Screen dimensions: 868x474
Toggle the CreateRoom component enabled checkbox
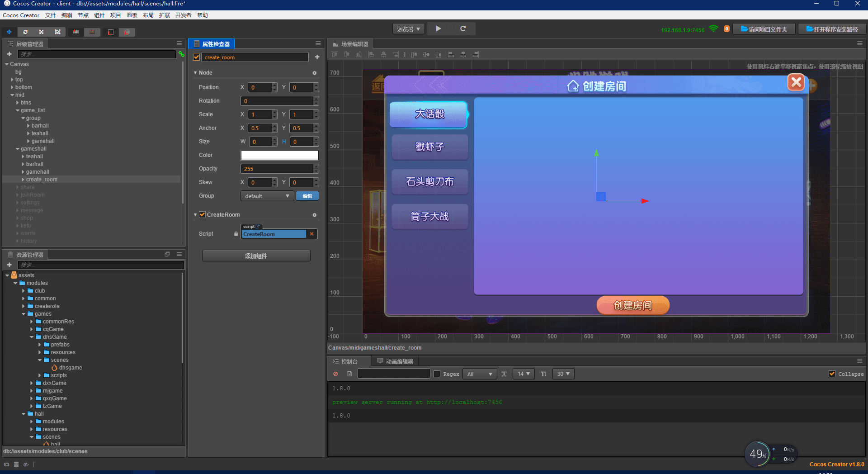click(x=203, y=214)
